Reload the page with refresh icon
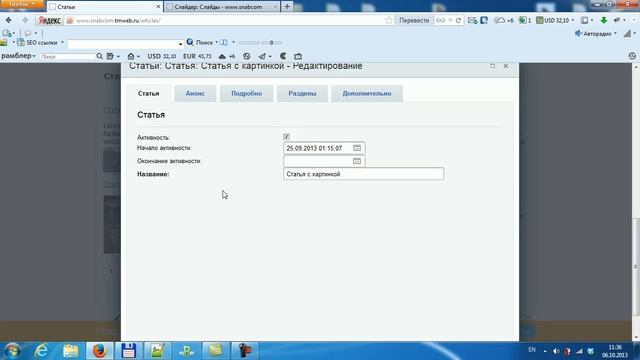The width and height of the screenshot is (640, 360). point(458,20)
